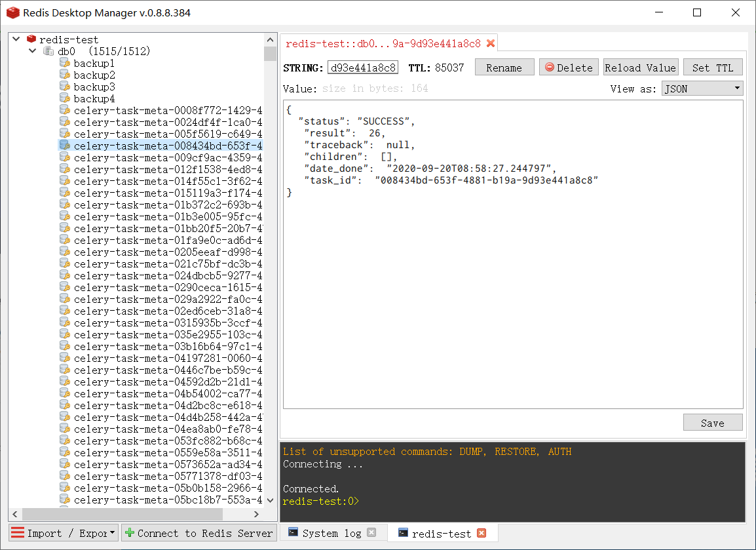Collapse the db0 tree node
Viewport: 756px width, 550px height.
tap(31, 50)
